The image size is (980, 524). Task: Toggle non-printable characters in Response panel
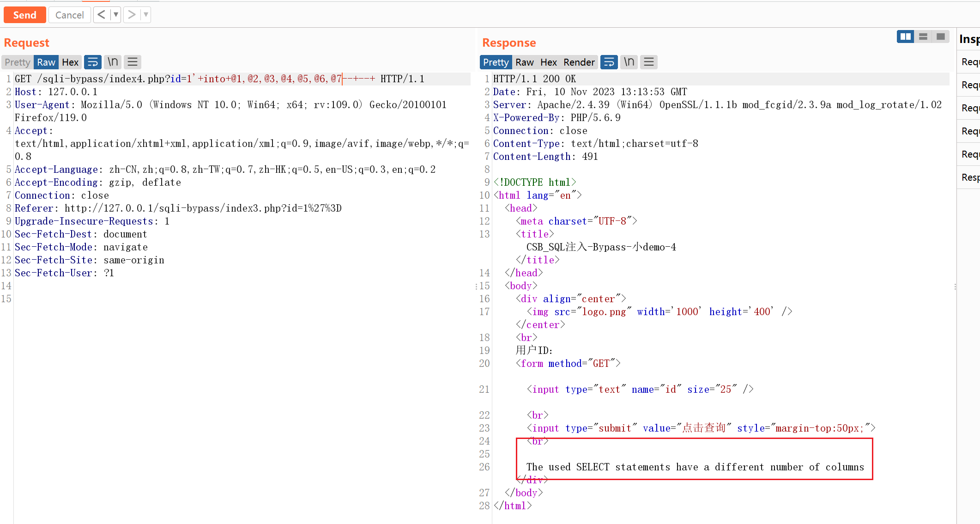(629, 62)
